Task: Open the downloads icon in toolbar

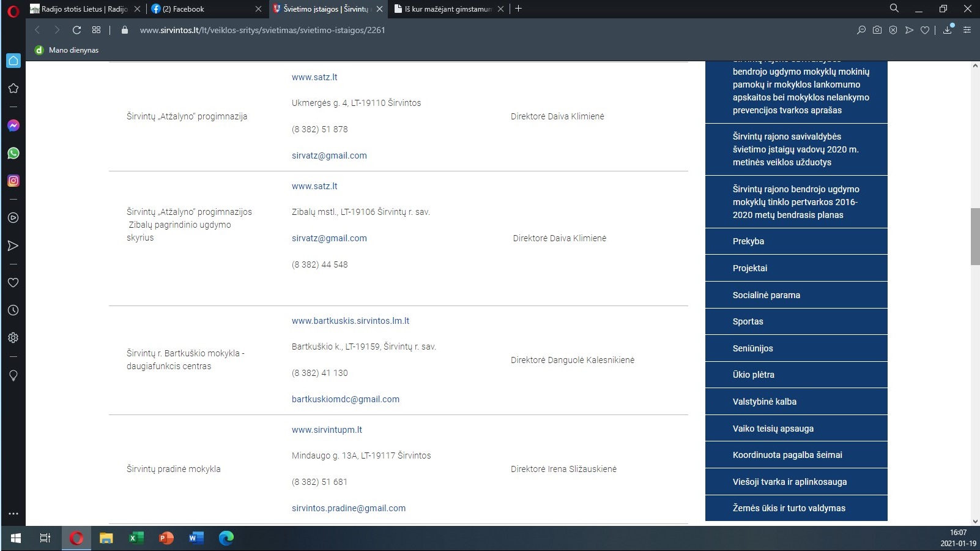Action: (x=948, y=30)
